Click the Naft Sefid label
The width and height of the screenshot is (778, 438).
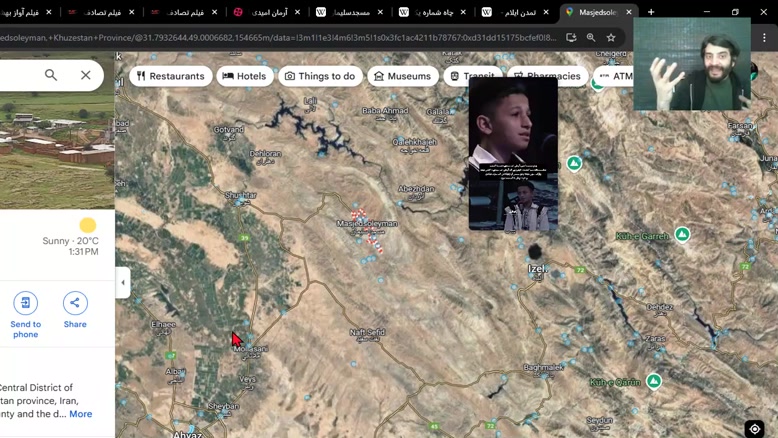pos(367,332)
